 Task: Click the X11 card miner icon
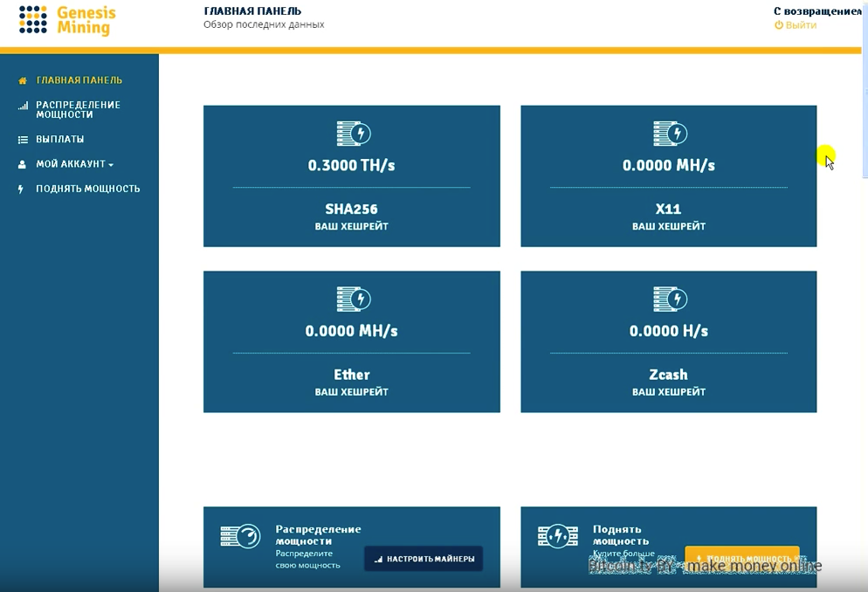point(670,134)
